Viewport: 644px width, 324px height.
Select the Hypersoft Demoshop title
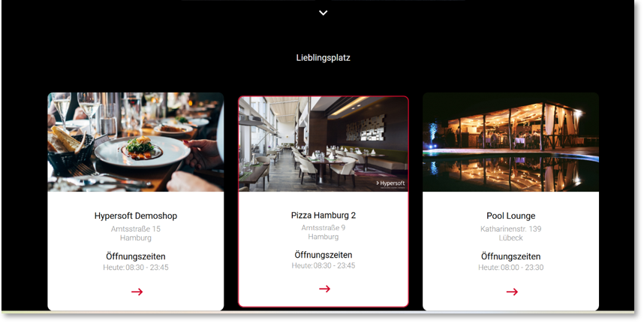click(136, 216)
